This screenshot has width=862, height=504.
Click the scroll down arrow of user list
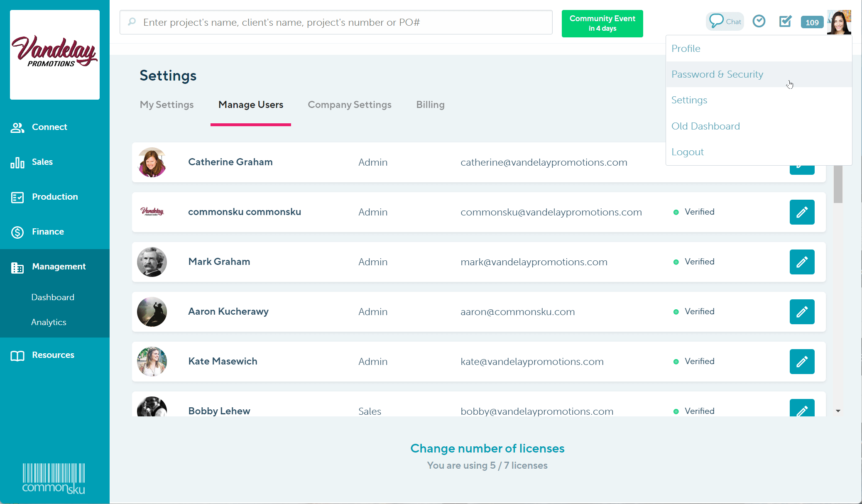coord(838,411)
